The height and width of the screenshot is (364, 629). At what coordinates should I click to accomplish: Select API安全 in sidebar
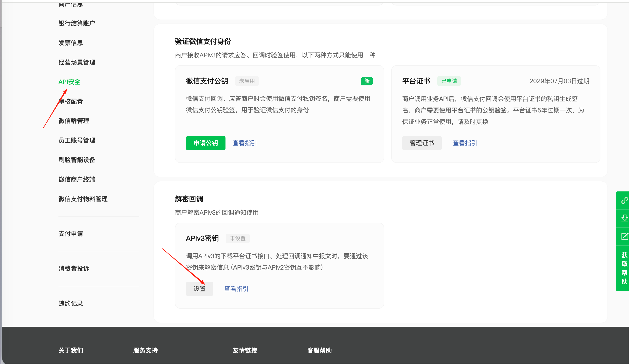[x=69, y=82]
